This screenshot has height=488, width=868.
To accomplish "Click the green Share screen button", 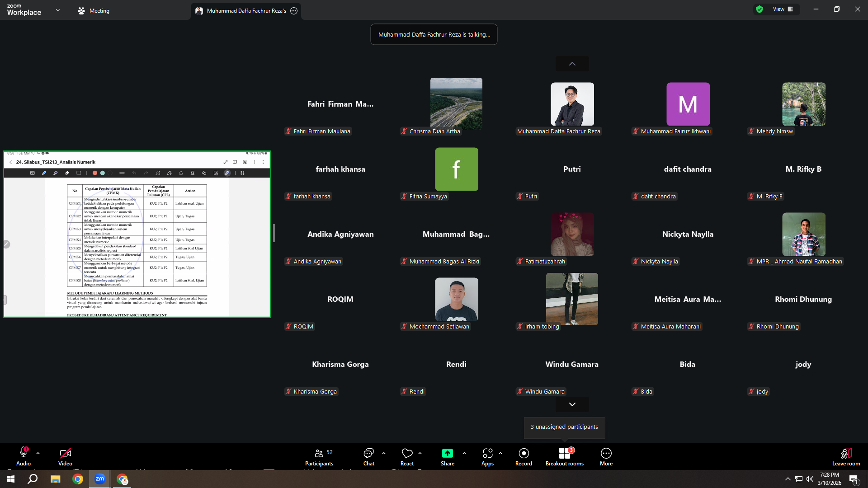I will click(x=448, y=457).
